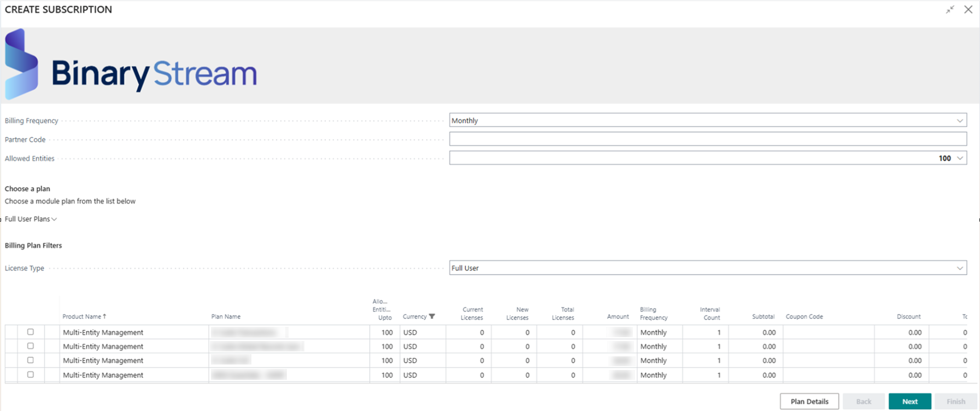Click the Billing Plan Filters heading

33,245
